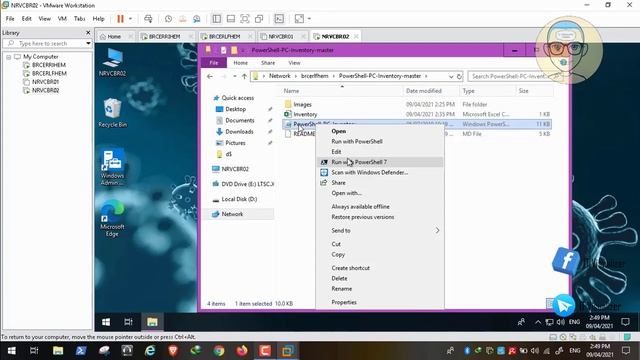Go back in File Explorer navigation

click(x=210, y=76)
